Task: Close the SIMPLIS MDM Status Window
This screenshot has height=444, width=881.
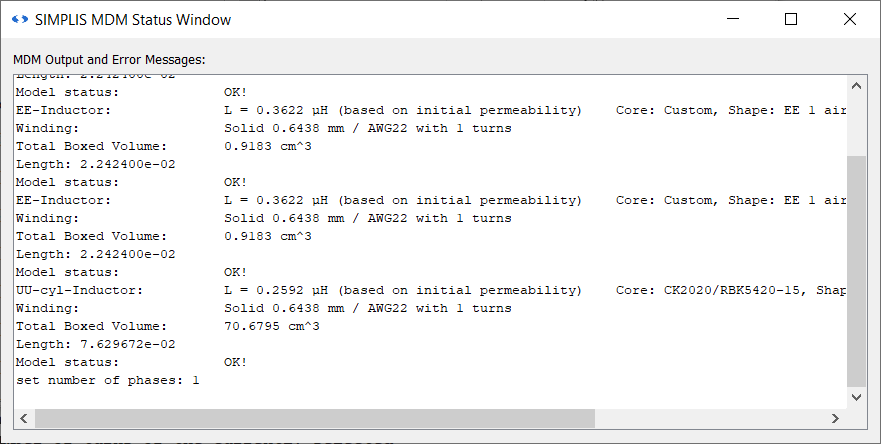Action: point(850,19)
